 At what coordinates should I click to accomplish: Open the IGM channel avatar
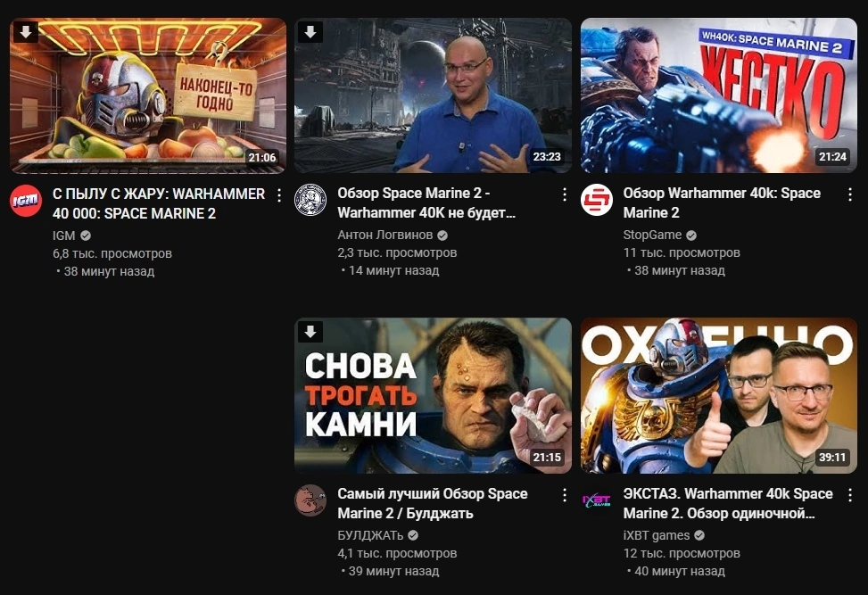click(x=26, y=200)
